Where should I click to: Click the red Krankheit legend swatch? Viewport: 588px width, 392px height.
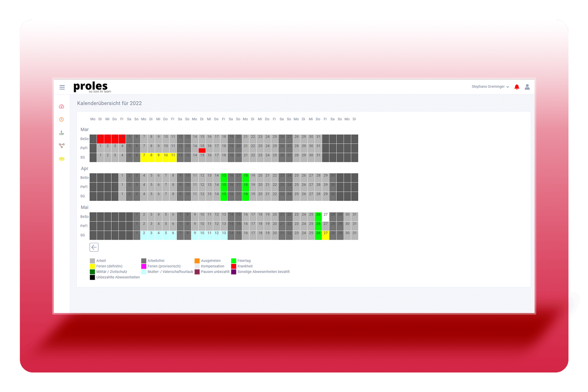pyautogui.click(x=234, y=266)
